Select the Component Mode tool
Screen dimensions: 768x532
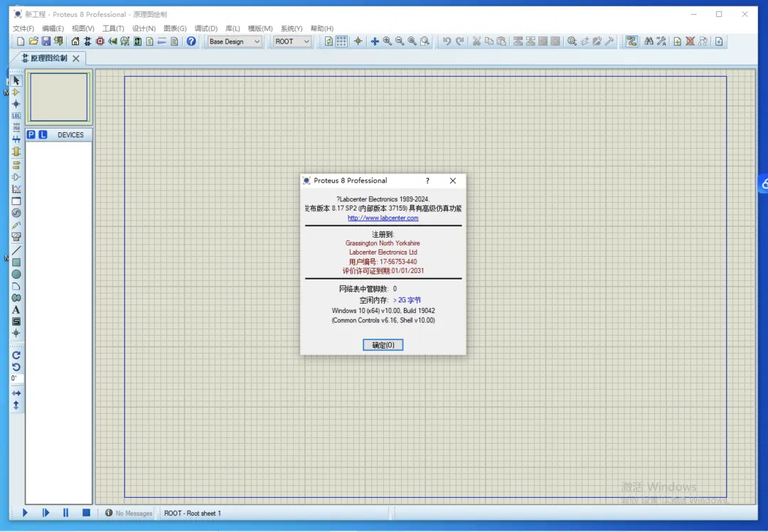[x=16, y=92]
